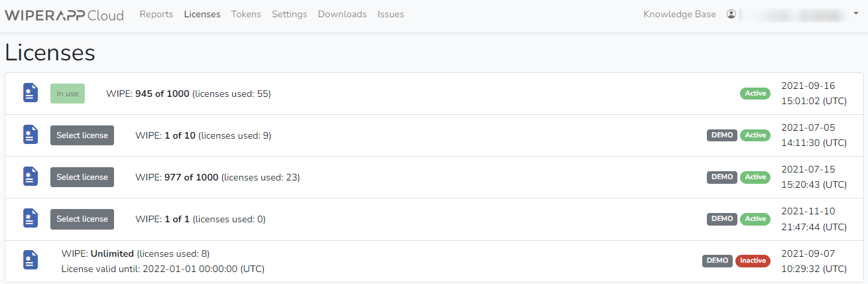Screen dimensions: 868x284
Task: Click the green In use button
Action: (68, 94)
